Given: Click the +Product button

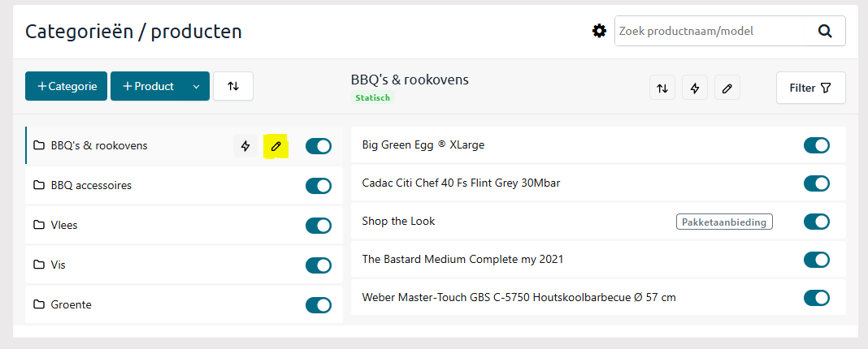Looking at the screenshot, I should 147,86.
